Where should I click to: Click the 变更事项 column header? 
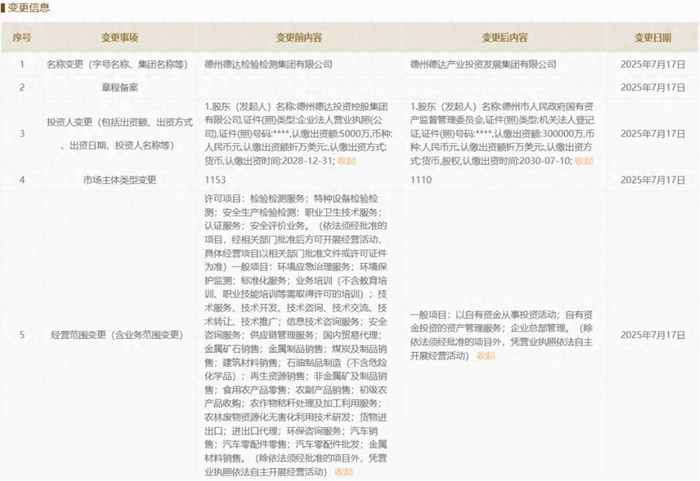click(119, 38)
